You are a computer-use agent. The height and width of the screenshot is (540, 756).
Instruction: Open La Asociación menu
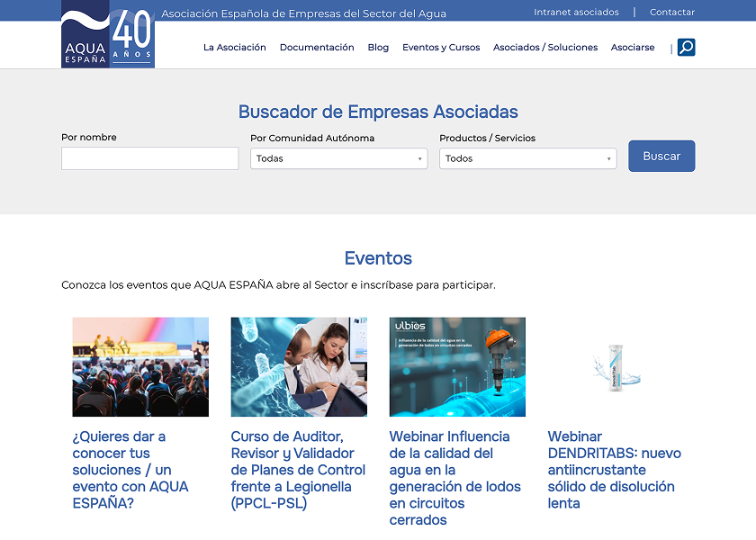pyautogui.click(x=235, y=48)
